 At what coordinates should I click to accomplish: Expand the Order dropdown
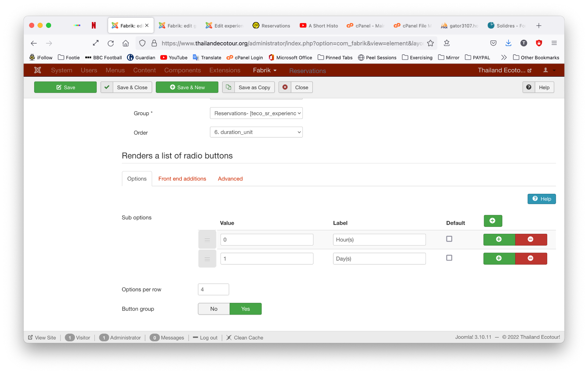(256, 132)
